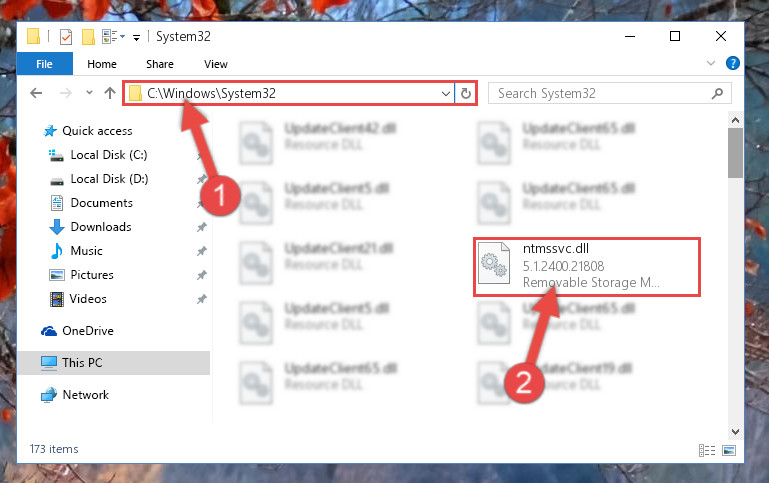Screen dimensions: 769x483
Task: Click the up one level arrow
Action: pyautogui.click(x=110, y=93)
